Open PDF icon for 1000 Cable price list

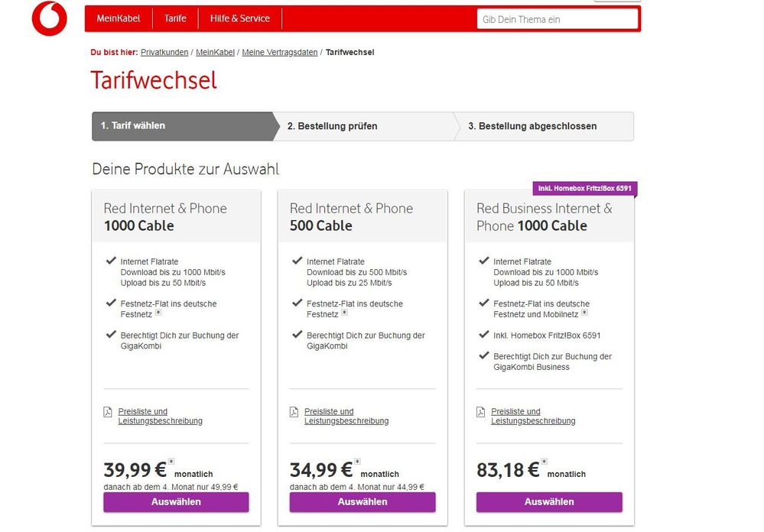(108, 412)
